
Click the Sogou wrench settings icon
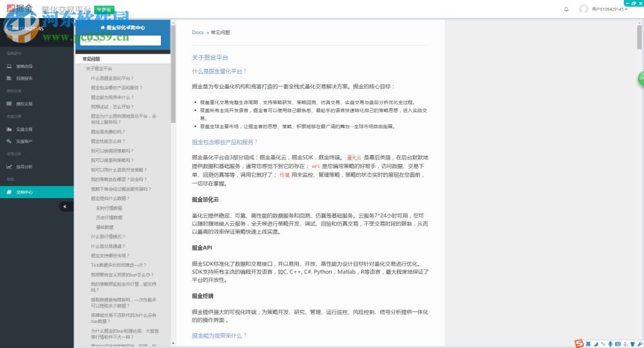point(639,344)
